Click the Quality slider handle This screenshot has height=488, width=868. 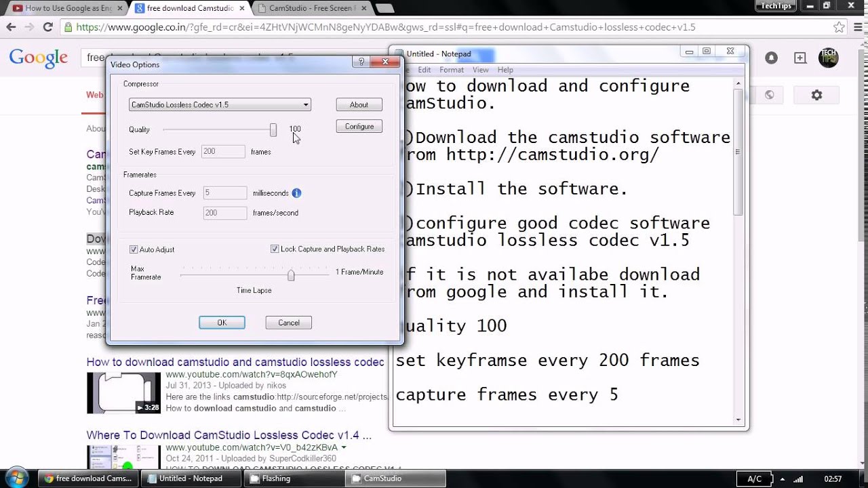click(x=273, y=129)
